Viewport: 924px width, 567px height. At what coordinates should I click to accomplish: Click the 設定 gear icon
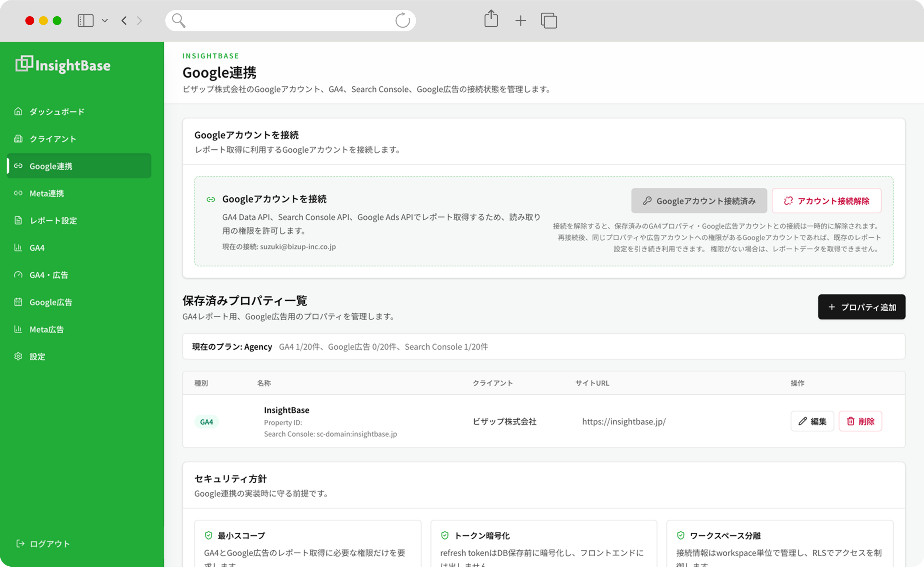pyautogui.click(x=18, y=356)
